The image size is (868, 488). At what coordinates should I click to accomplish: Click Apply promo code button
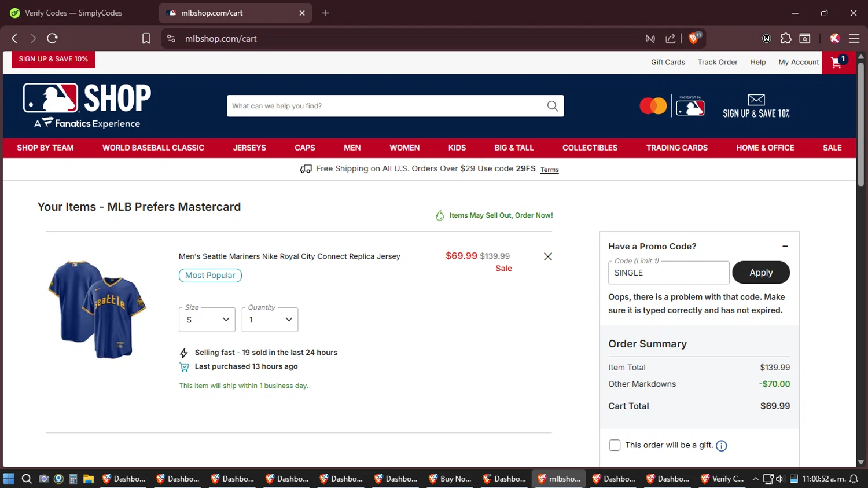point(761,273)
